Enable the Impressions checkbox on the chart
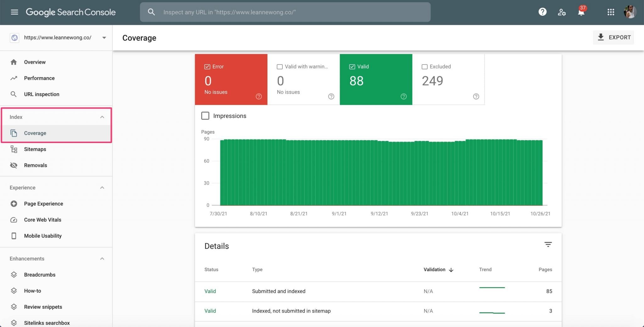644x327 pixels. (x=205, y=116)
